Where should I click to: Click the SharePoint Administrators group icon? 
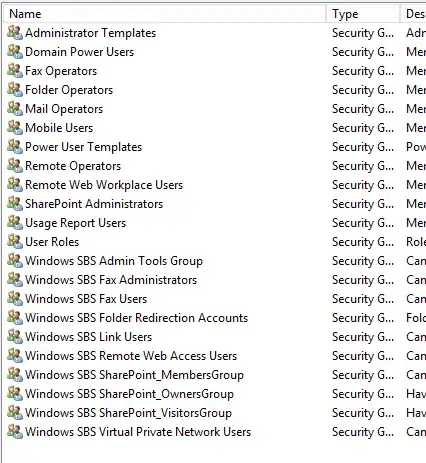click(x=15, y=204)
